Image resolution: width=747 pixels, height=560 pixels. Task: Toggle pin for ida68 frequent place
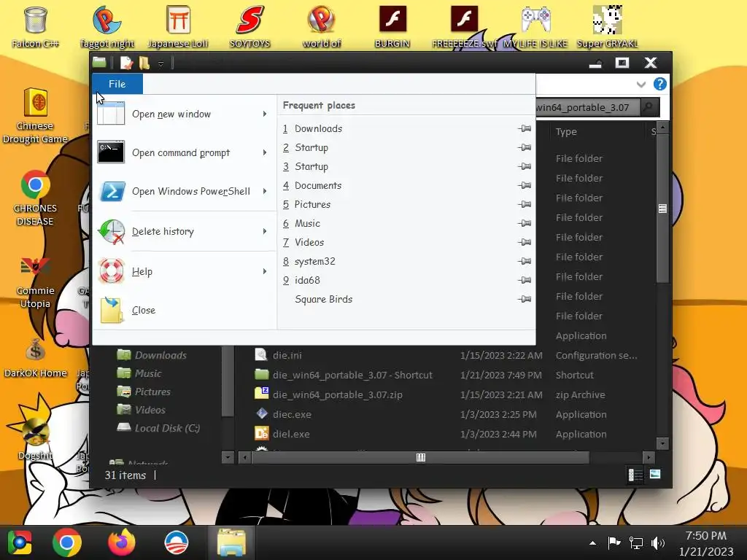point(525,280)
